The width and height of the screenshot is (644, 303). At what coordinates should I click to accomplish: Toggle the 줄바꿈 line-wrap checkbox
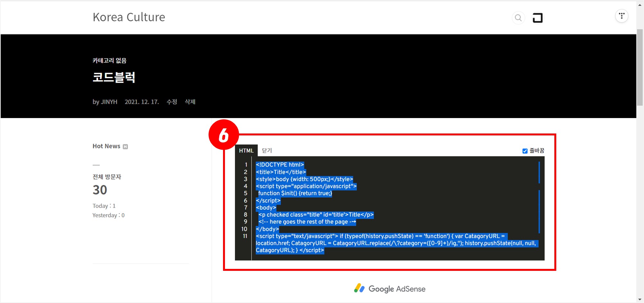click(525, 151)
